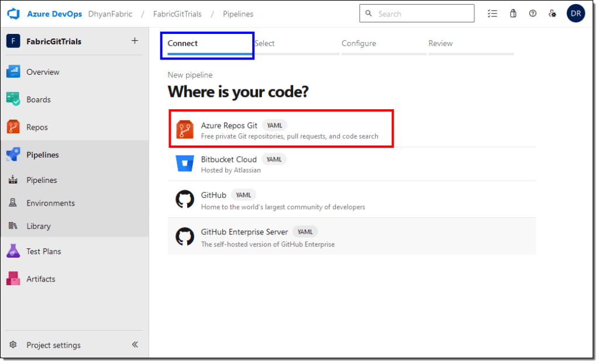Open Artifacts in the sidebar

(x=40, y=279)
